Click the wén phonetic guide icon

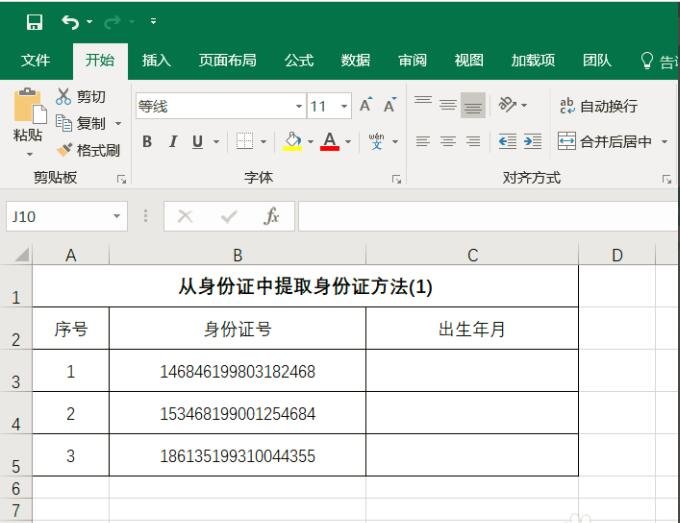point(376,141)
